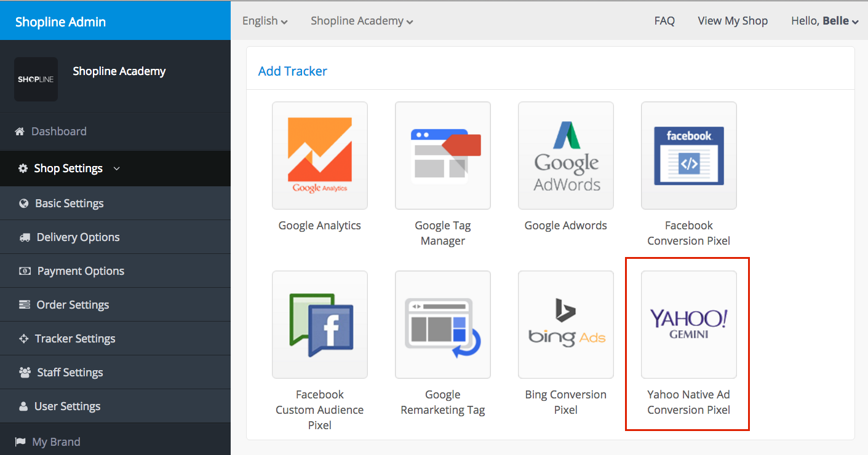Image resolution: width=868 pixels, height=455 pixels.
Task: Click the Delivery Options truck icon
Action: pyautogui.click(x=25, y=237)
